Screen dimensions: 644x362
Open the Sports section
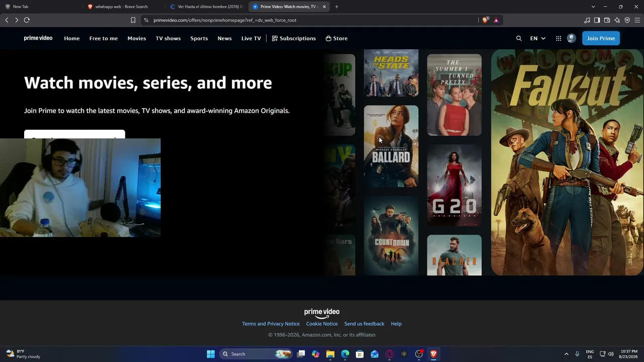coord(199,38)
